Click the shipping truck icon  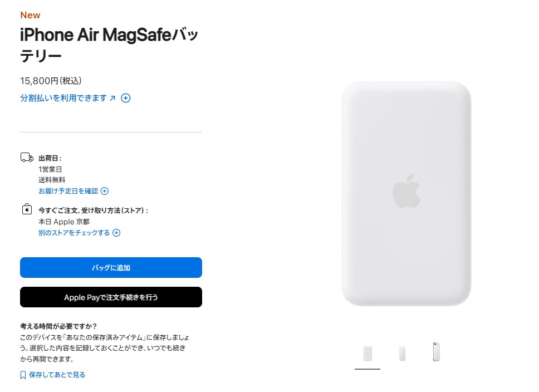[27, 158]
